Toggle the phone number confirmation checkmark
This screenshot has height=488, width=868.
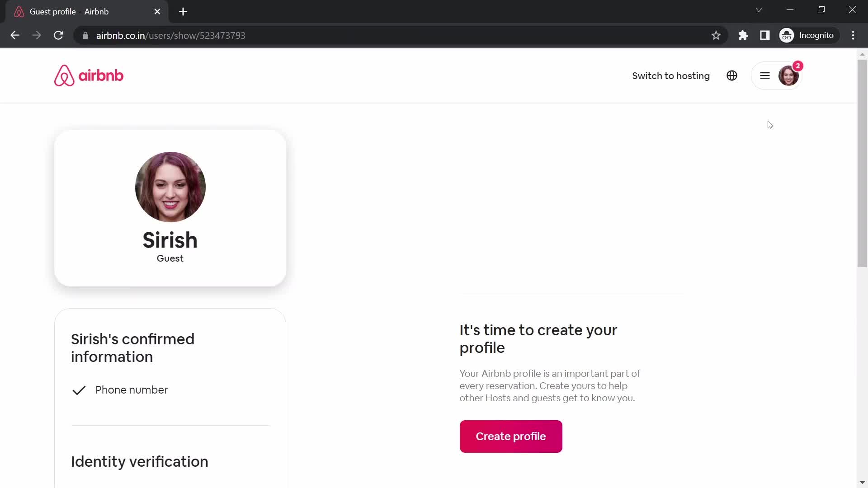coord(79,390)
